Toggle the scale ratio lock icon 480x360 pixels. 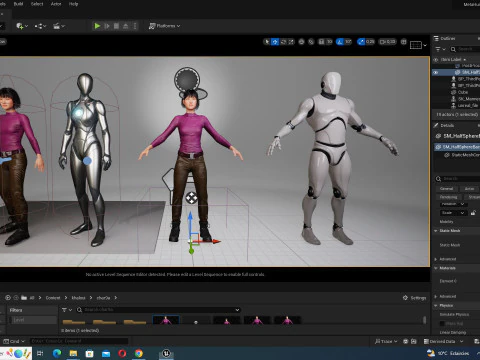473,213
